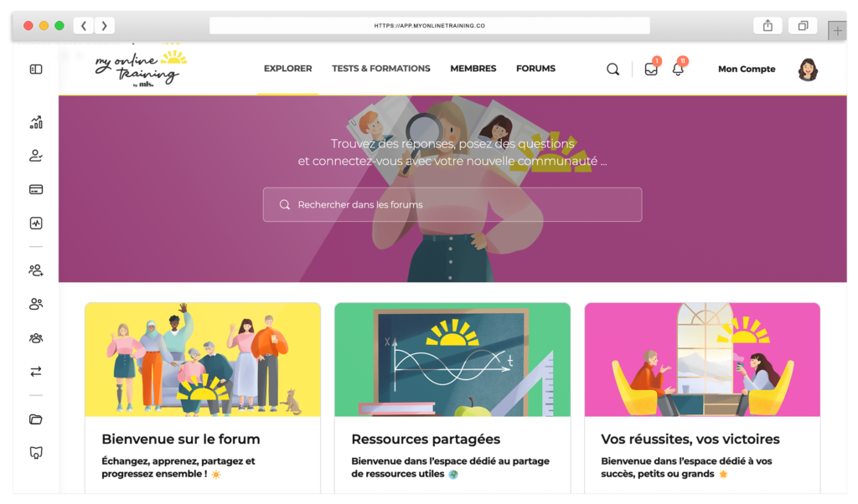This screenshot has height=504, width=858.
Task: Open the Ressources partagées forum card
Action: pos(452,398)
